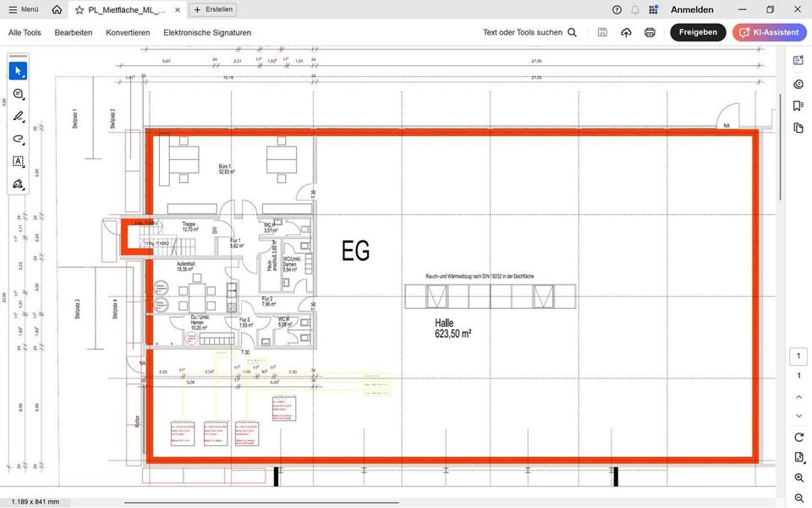Open the Konvertieren menu
The image size is (812, 508).
click(128, 32)
